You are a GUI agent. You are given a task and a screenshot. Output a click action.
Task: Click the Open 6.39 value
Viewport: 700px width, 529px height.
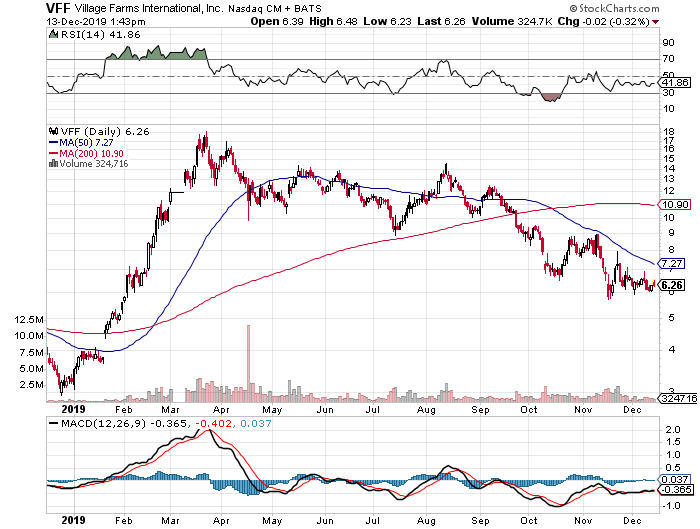pyautogui.click(x=277, y=21)
